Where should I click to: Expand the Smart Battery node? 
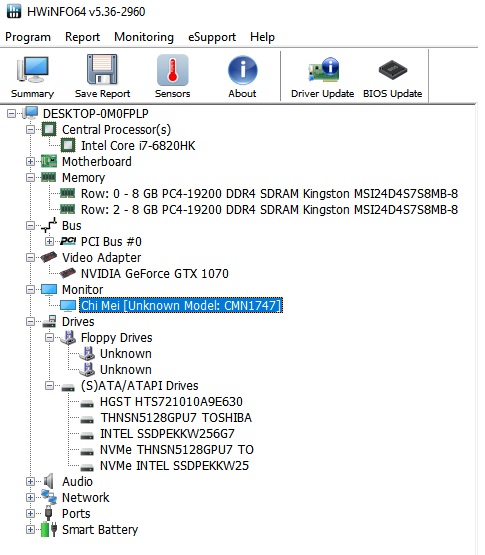click(x=30, y=530)
